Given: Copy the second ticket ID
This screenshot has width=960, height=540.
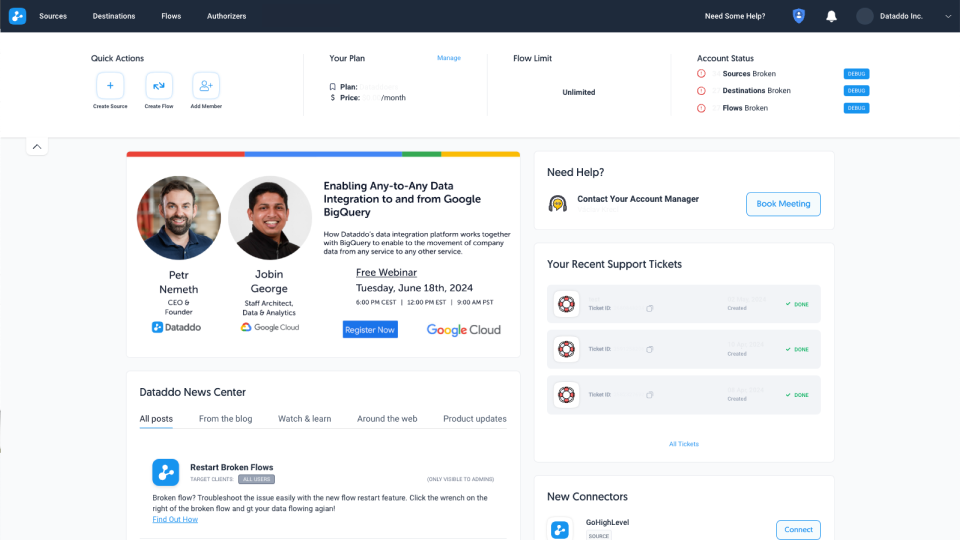Looking at the screenshot, I should (x=650, y=349).
